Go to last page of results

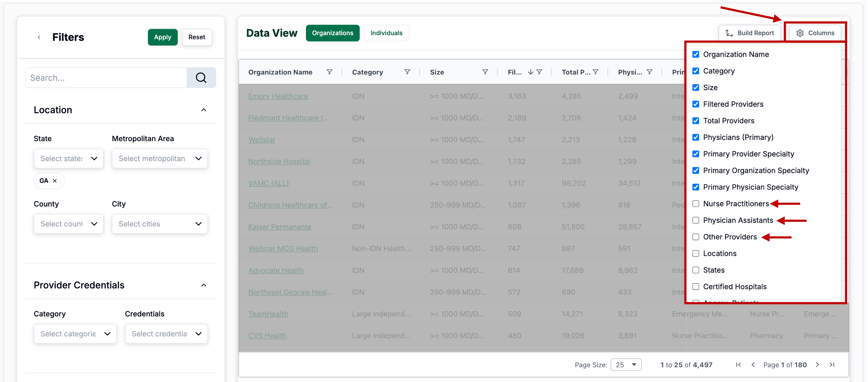tap(832, 364)
